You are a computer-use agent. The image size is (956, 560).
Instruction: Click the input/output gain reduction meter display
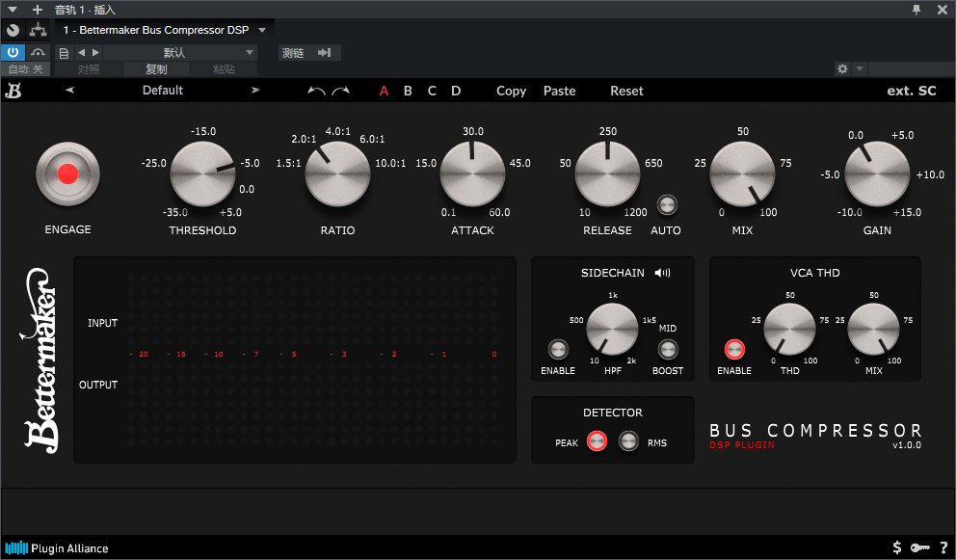tap(295, 360)
